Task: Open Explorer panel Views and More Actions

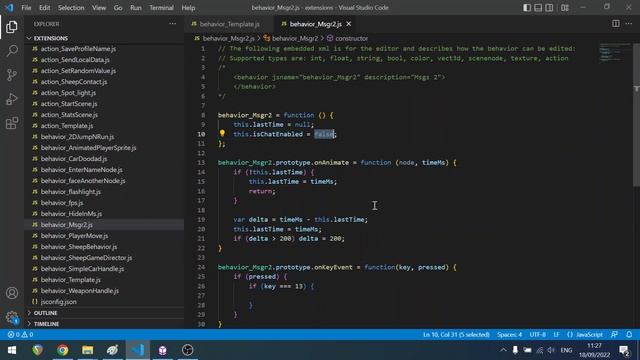Action: click(x=173, y=24)
